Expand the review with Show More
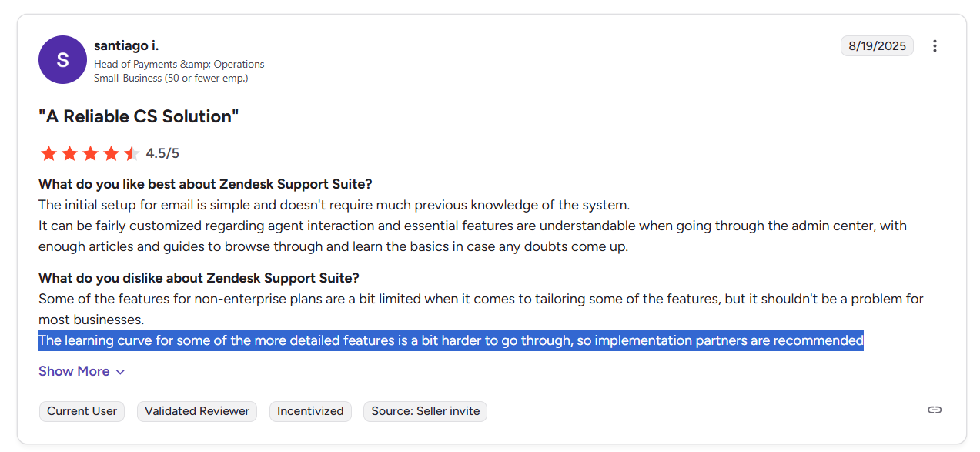 click(74, 371)
